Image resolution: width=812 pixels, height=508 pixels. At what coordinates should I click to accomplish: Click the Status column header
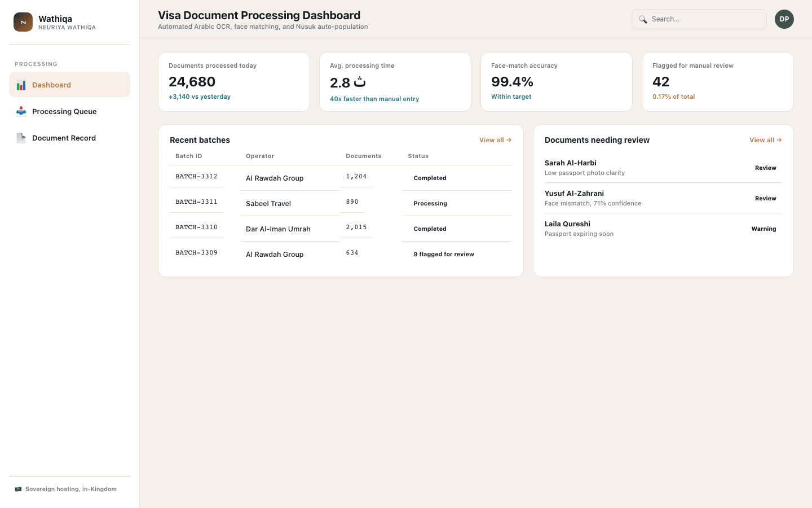(x=418, y=156)
